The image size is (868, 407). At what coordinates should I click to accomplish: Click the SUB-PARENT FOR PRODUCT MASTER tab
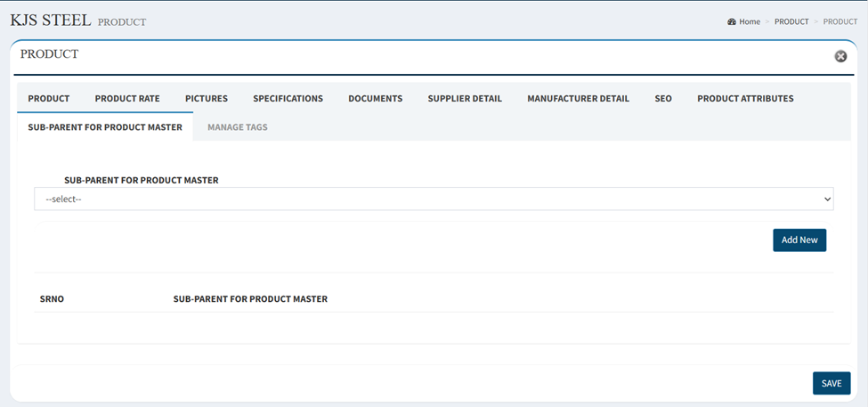point(105,126)
